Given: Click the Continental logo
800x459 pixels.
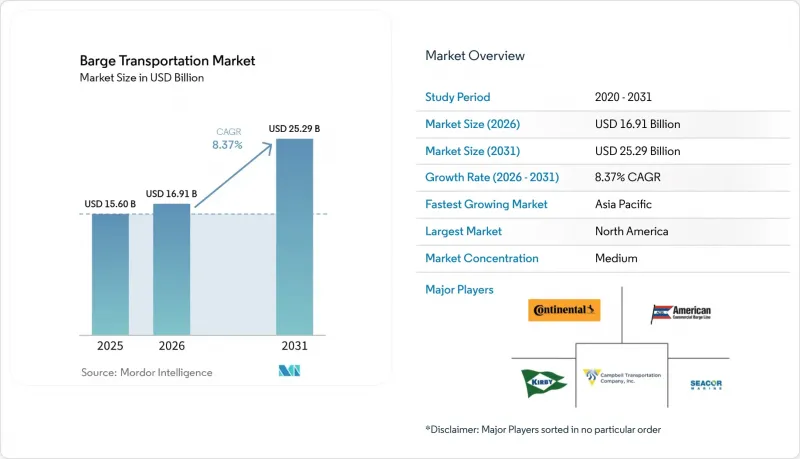Looking at the screenshot, I should click(x=564, y=310).
